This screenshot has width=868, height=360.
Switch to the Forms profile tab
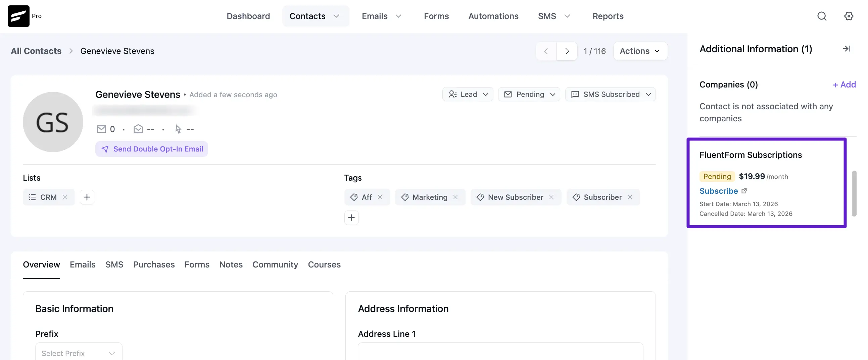point(197,265)
